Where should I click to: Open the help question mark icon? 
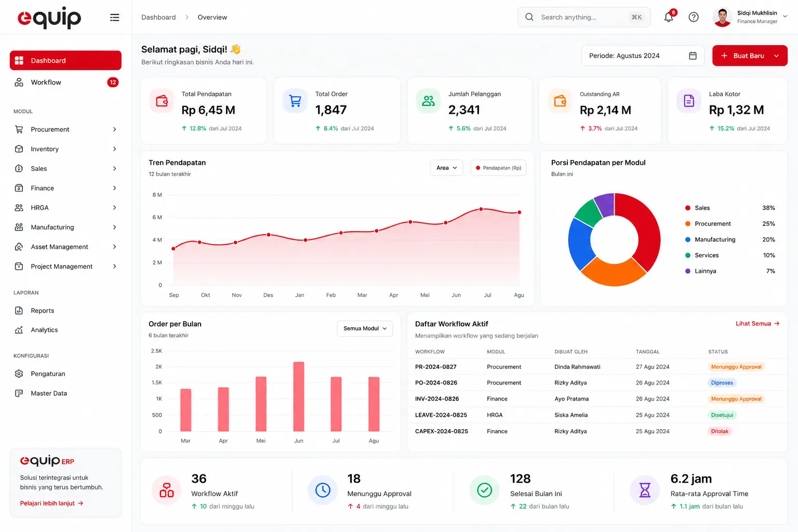click(694, 17)
